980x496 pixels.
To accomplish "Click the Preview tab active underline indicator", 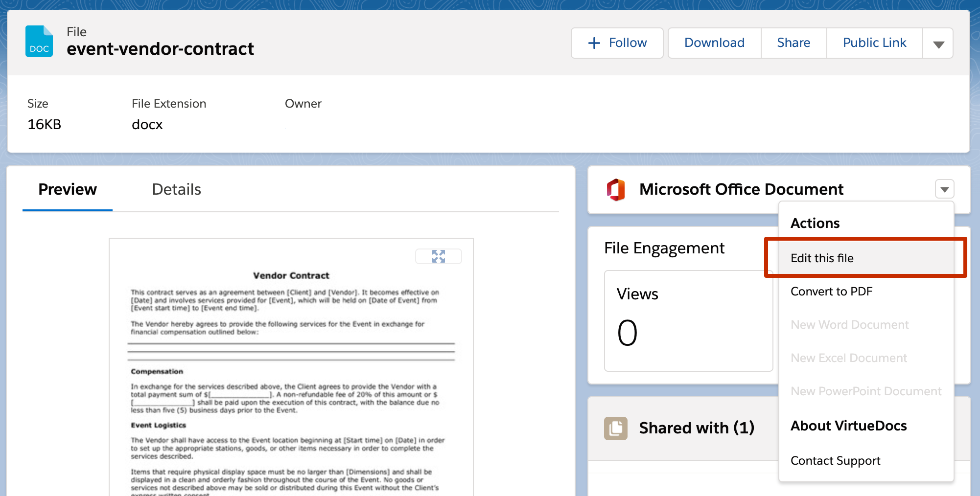I will point(68,210).
